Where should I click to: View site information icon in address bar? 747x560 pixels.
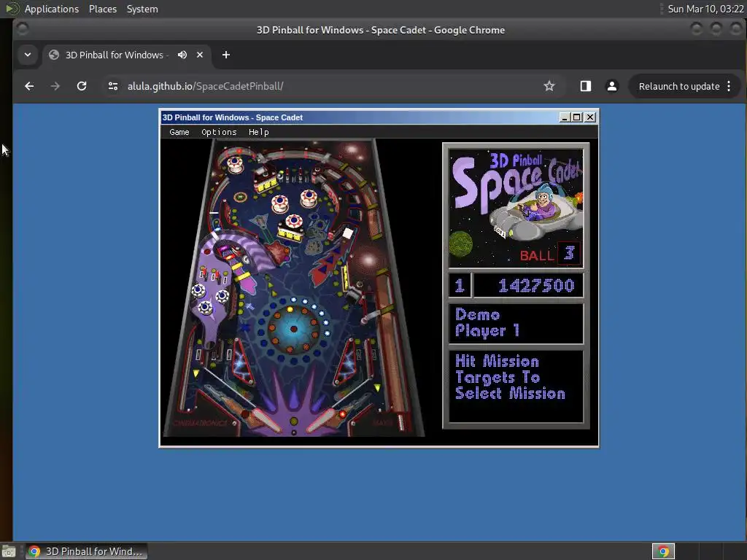113,86
